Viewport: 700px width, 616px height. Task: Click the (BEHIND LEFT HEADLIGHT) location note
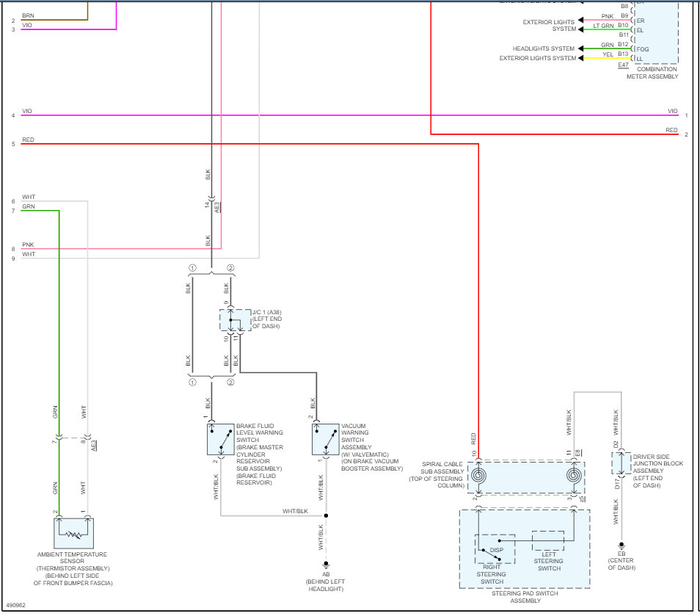326,585
